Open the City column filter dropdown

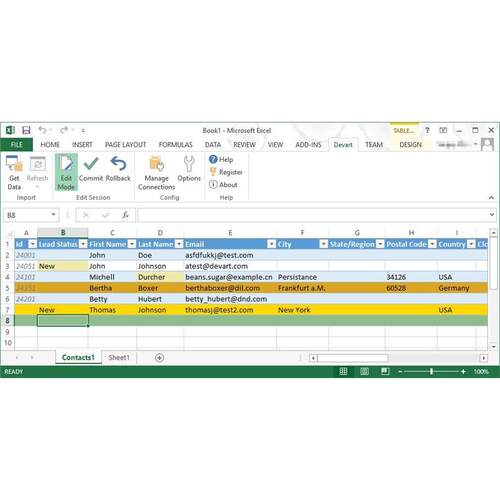(324, 244)
